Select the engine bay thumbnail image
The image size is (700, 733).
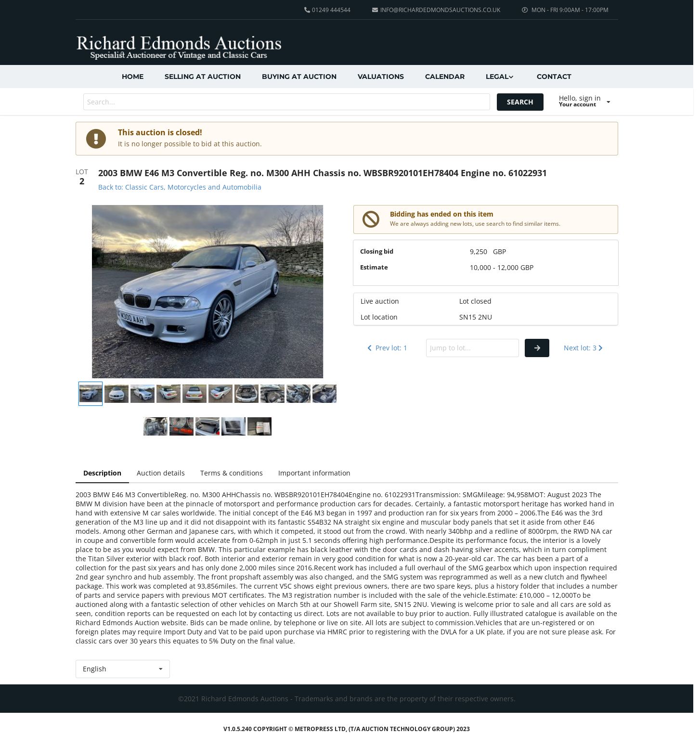[x=246, y=394]
